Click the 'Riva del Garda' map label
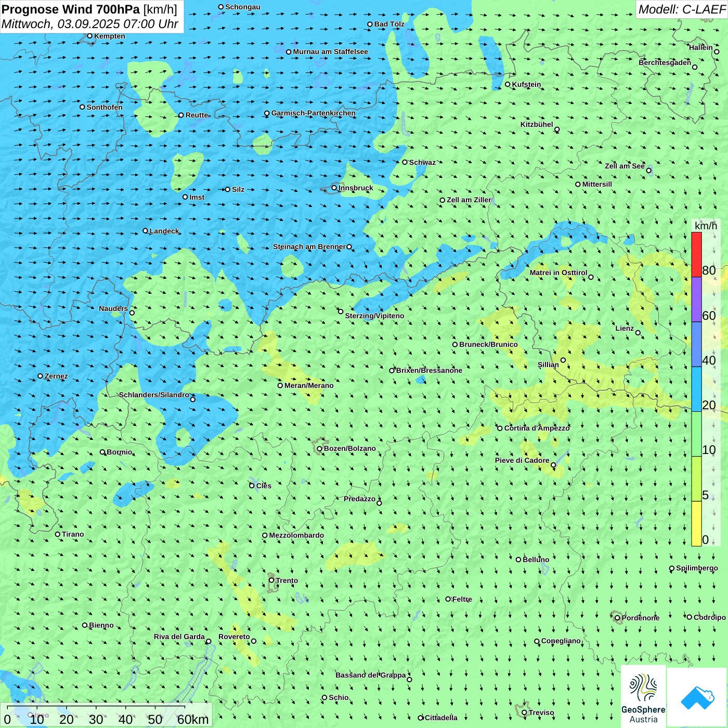The image size is (728, 728). [179, 636]
